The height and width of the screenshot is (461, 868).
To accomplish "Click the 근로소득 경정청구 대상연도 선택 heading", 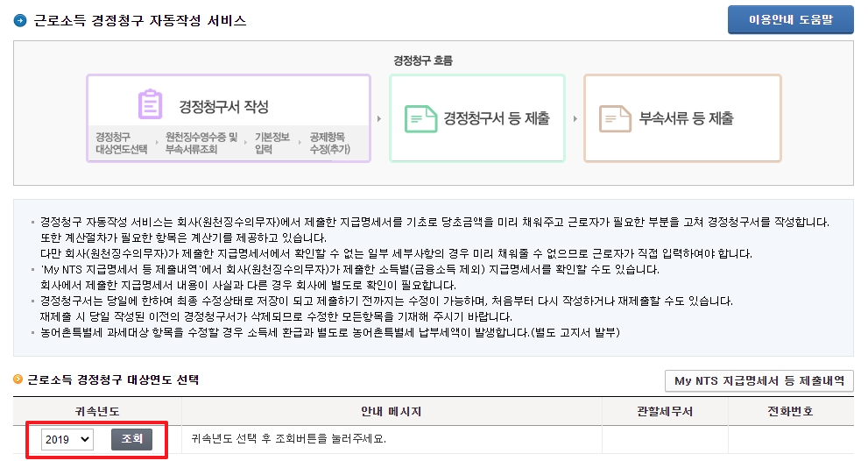I will point(113,379).
